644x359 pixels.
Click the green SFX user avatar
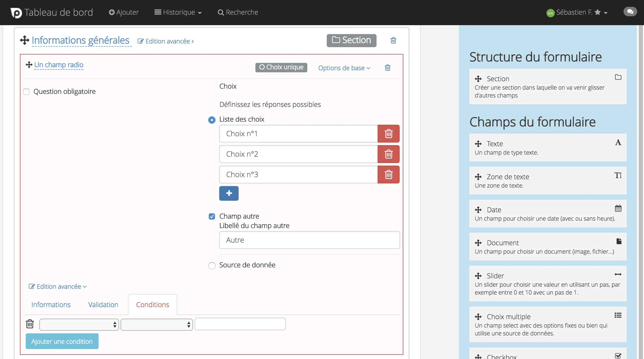[x=550, y=13]
